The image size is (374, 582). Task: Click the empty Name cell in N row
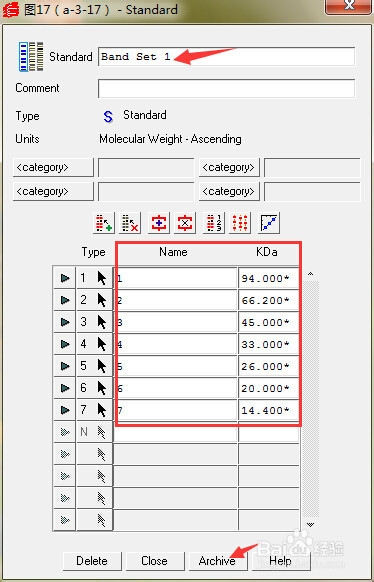[x=175, y=432]
